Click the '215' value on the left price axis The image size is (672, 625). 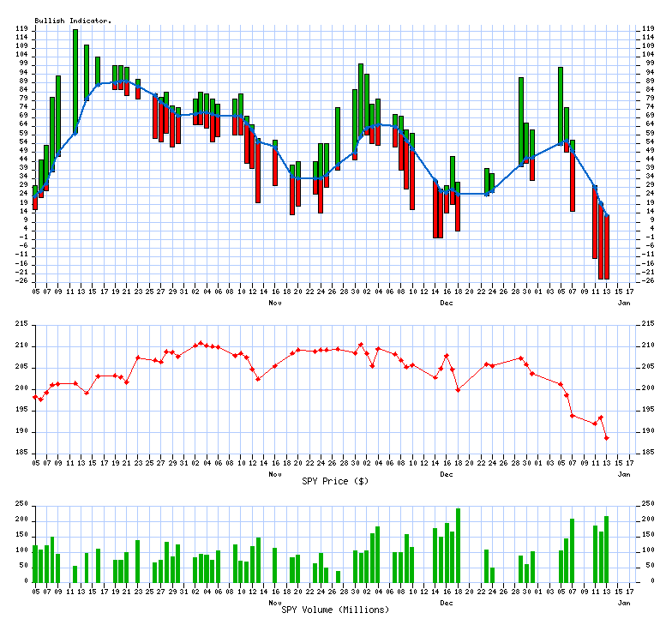click(20, 323)
